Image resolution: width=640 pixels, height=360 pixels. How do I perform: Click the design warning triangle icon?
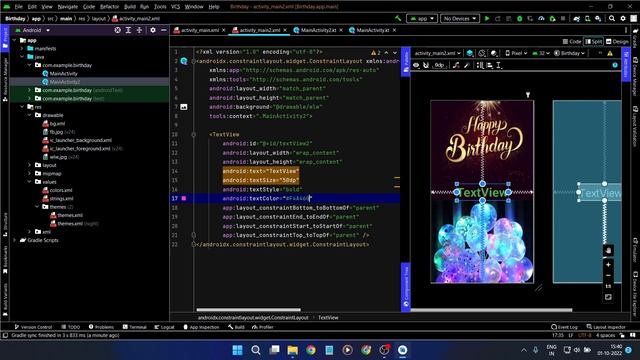(x=610, y=53)
